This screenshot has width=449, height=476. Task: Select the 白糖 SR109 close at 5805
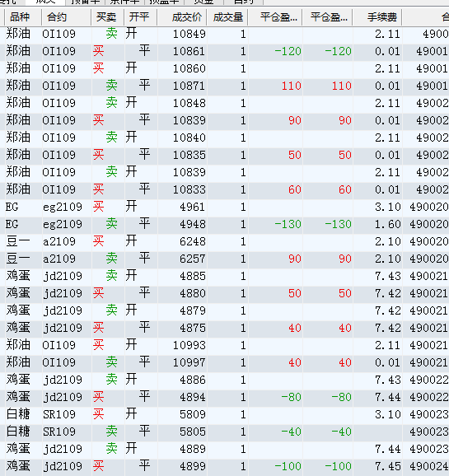point(224,432)
